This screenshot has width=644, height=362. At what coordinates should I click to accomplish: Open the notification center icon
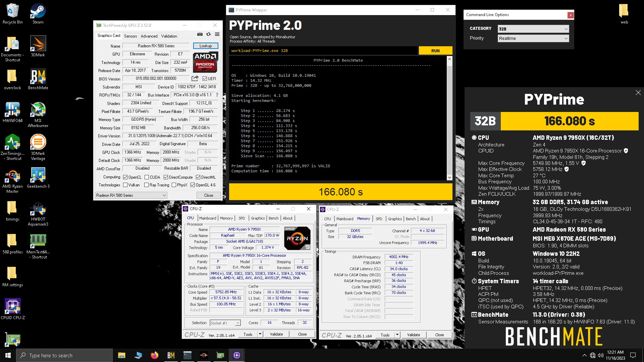pyautogui.click(x=633, y=355)
